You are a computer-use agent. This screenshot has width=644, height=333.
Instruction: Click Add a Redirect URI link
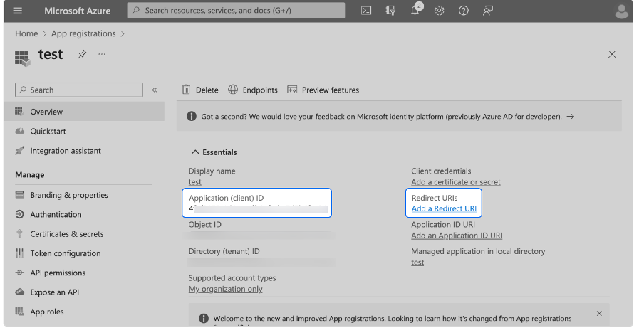444,208
